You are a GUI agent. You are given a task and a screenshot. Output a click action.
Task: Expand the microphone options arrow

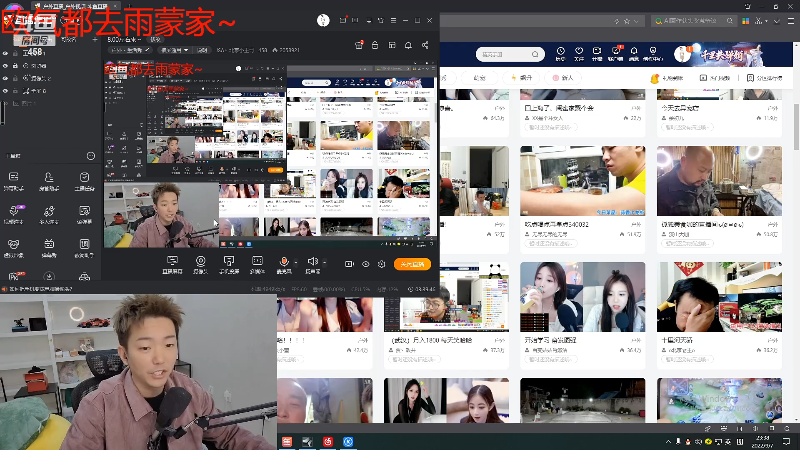(x=296, y=263)
